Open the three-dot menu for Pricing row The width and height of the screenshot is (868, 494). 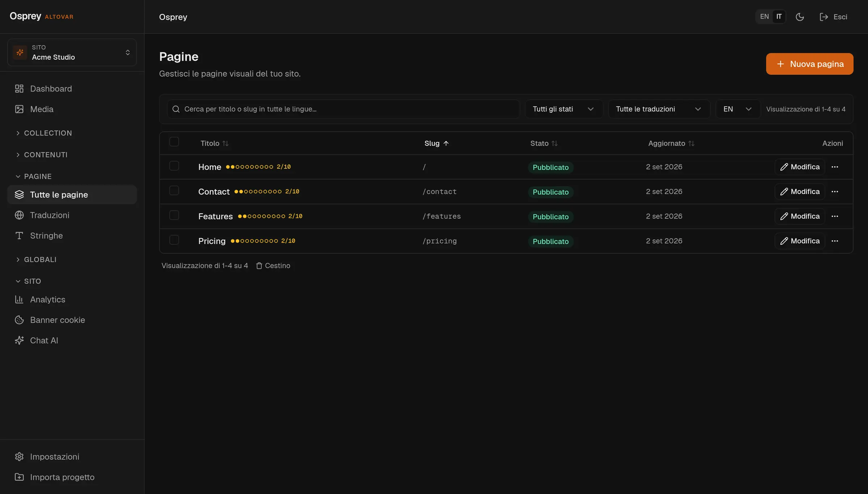pos(835,241)
